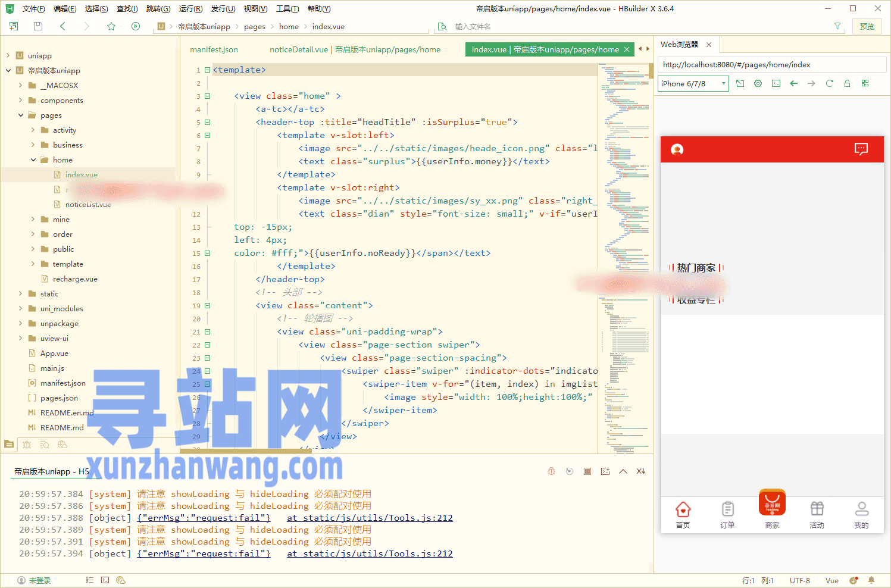Viewport: 891px width, 588px height.
Task: Collapse the 帝启版本uniapp project node
Action: point(8,70)
